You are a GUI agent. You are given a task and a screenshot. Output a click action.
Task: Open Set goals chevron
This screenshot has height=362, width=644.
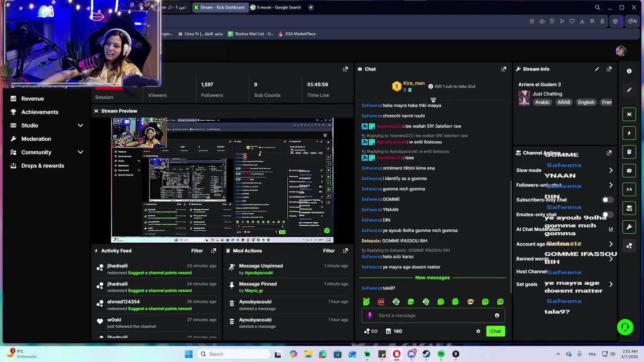[x=611, y=284]
